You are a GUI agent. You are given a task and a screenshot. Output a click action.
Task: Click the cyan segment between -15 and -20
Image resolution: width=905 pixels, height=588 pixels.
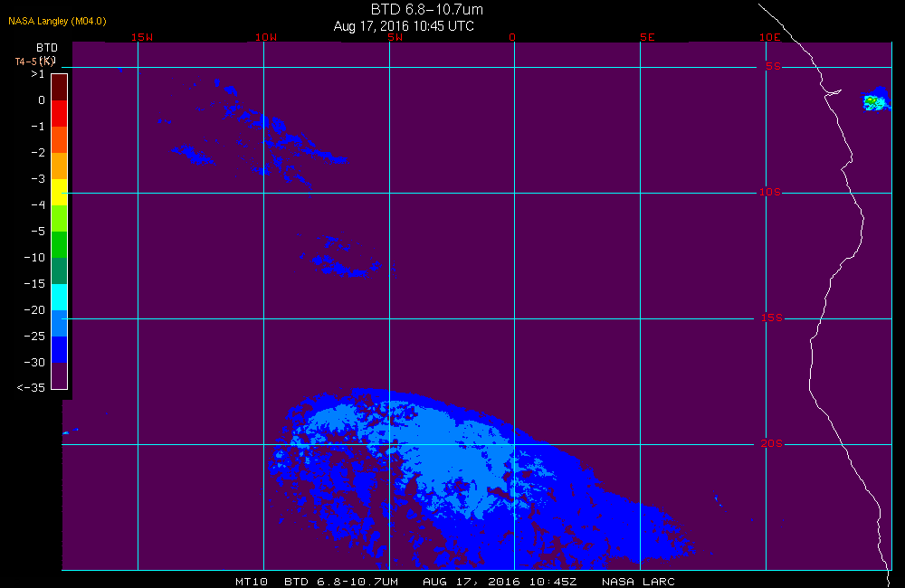point(60,297)
